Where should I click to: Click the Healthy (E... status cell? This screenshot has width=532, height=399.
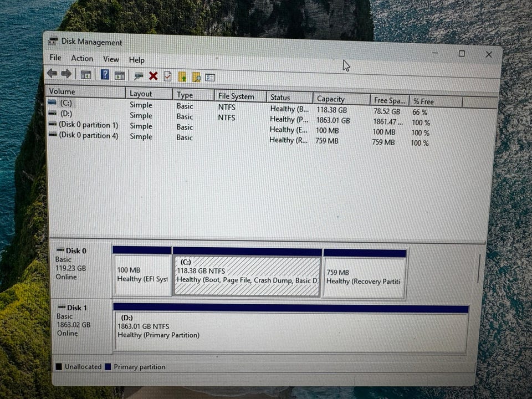click(288, 130)
